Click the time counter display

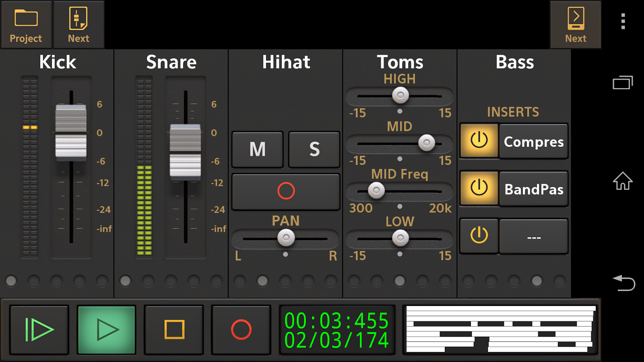[337, 330]
